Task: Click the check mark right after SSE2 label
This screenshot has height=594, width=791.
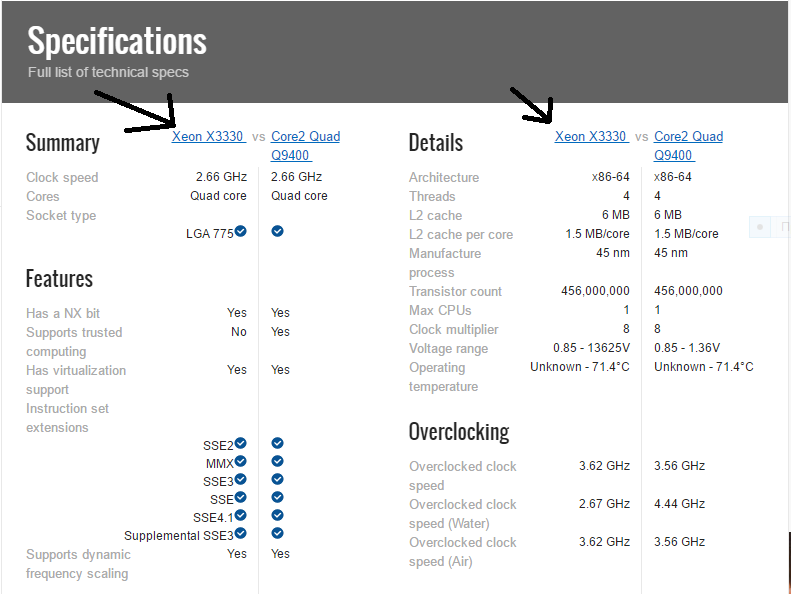Action: pos(241,443)
